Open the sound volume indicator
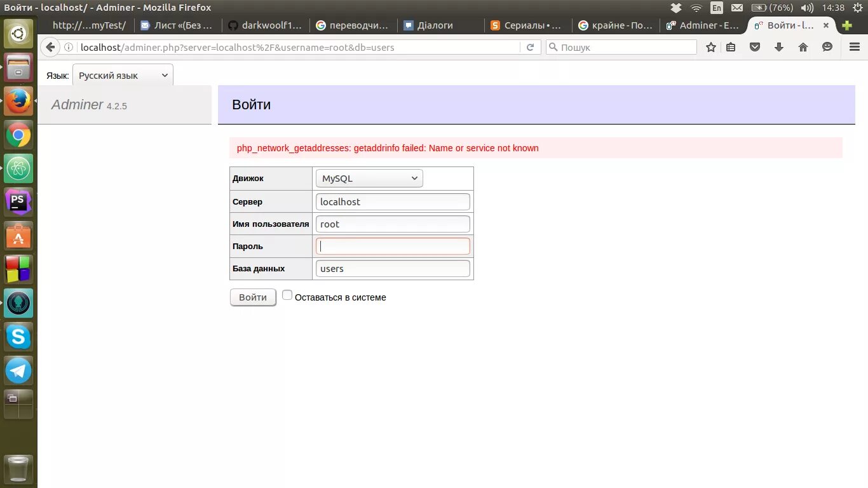868x488 pixels. [x=808, y=8]
